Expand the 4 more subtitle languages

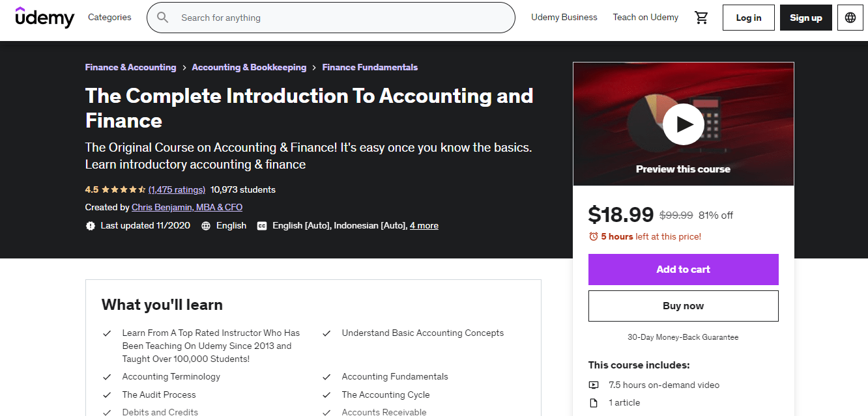tap(424, 225)
